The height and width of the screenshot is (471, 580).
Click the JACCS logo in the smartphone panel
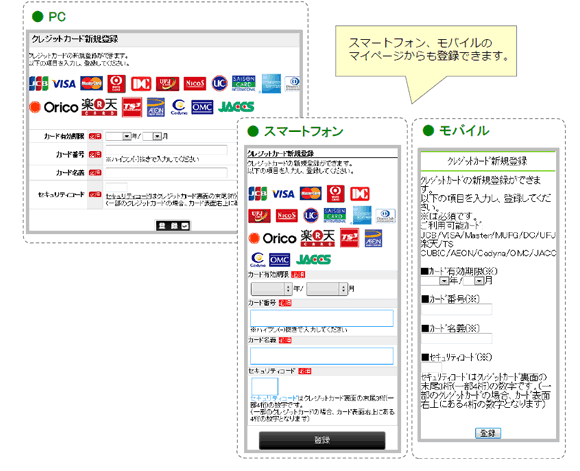[x=313, y=260]
